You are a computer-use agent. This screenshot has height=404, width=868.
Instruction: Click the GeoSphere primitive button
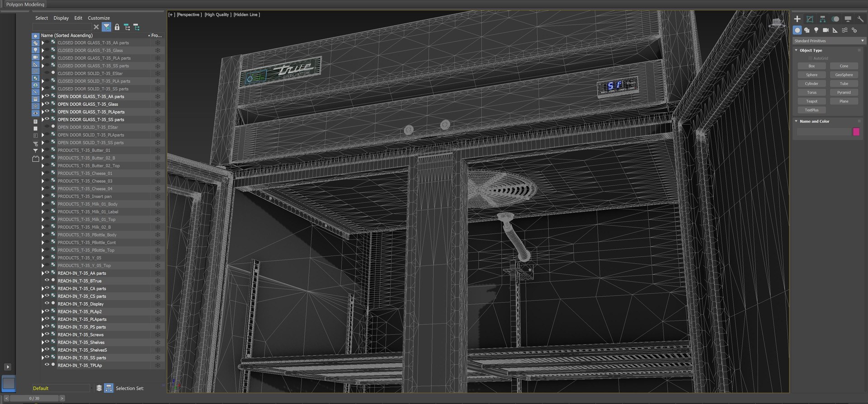[844, 75]
